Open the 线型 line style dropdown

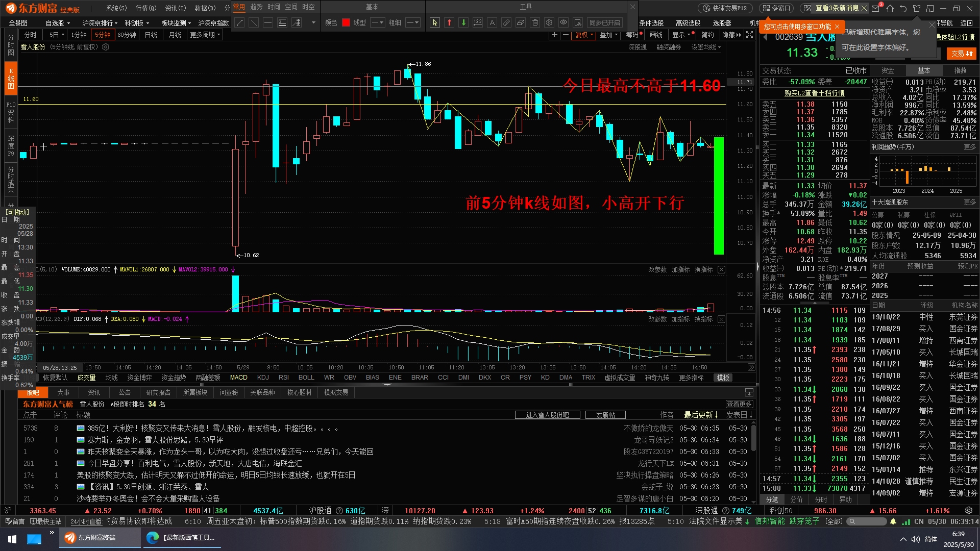pyautogui.click(x=378, y=23)
